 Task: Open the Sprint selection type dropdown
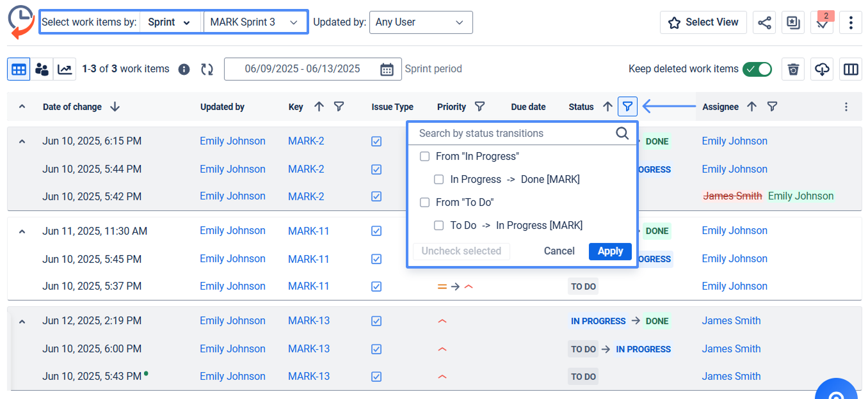170,22
